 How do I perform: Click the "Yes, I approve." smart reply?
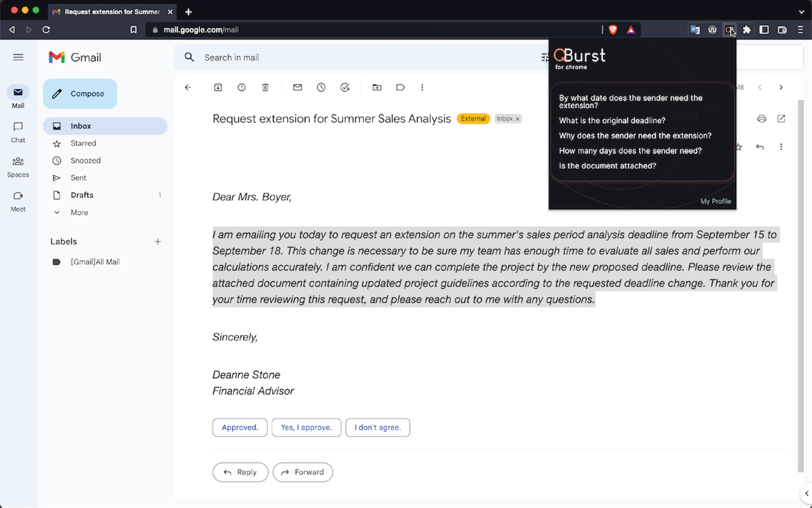[306, 427]
